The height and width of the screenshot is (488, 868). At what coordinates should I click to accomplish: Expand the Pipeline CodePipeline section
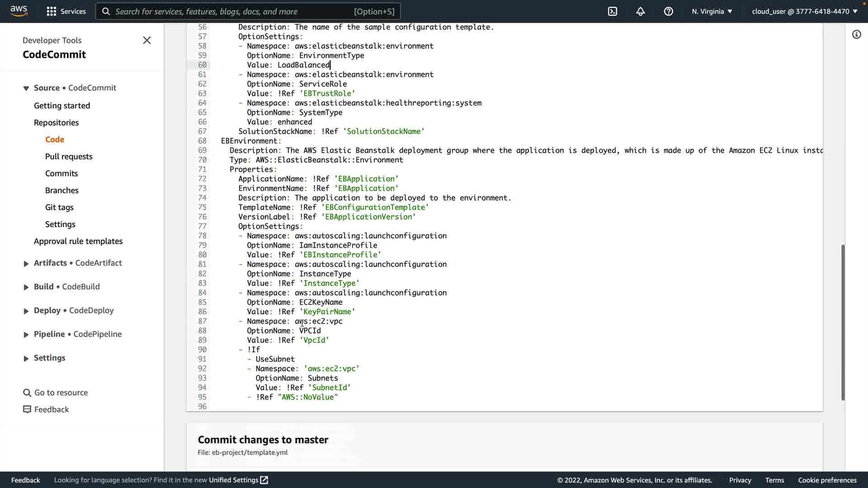click(26, 334)
